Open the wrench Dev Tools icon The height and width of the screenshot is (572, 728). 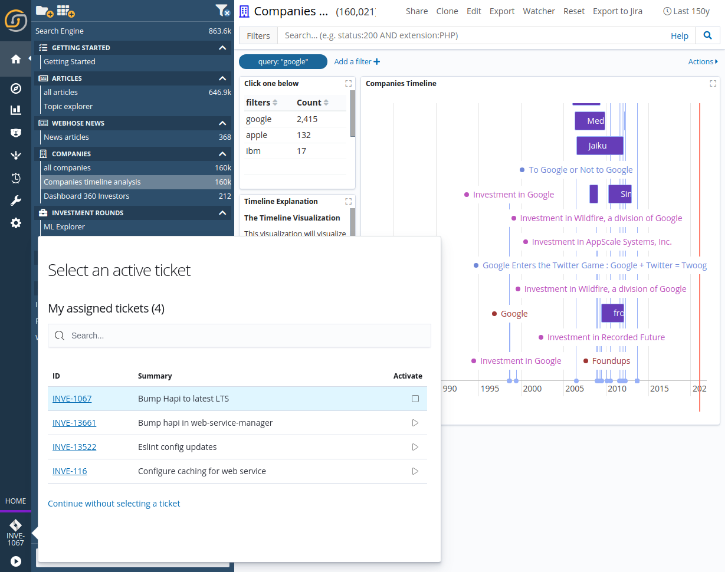tap(16, 200)
